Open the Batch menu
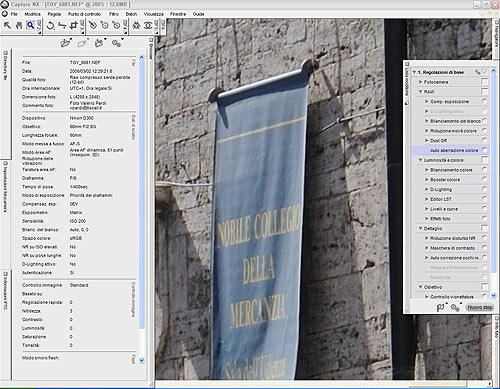Screen dimensions: 500x389 [x=131, y=14]
